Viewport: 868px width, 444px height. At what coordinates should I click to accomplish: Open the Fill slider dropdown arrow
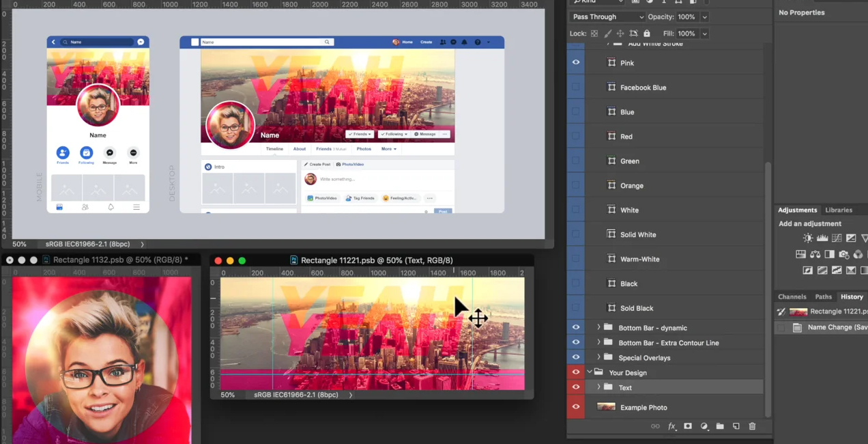(704, 33)
